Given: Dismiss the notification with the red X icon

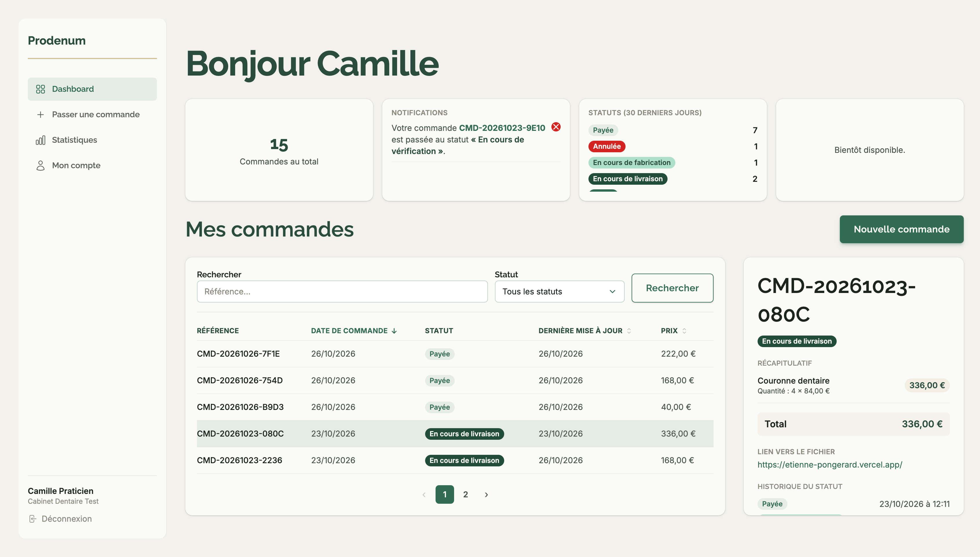Looking at the screenshot, I should coord(556,127).
